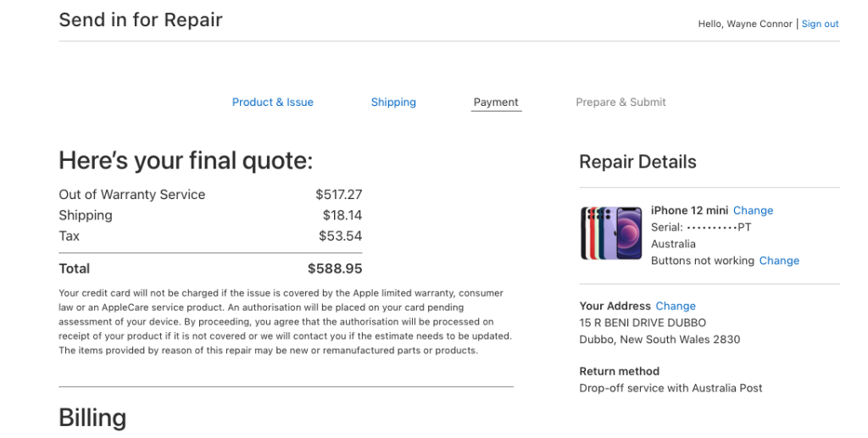Open the Prepare & Submit step

click(x=620, y=103)
